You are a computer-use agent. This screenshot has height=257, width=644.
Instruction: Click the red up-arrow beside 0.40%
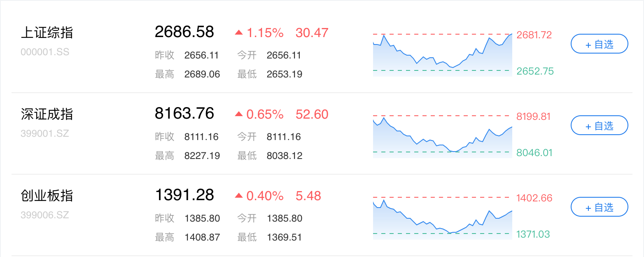click(x=239, y=196)
